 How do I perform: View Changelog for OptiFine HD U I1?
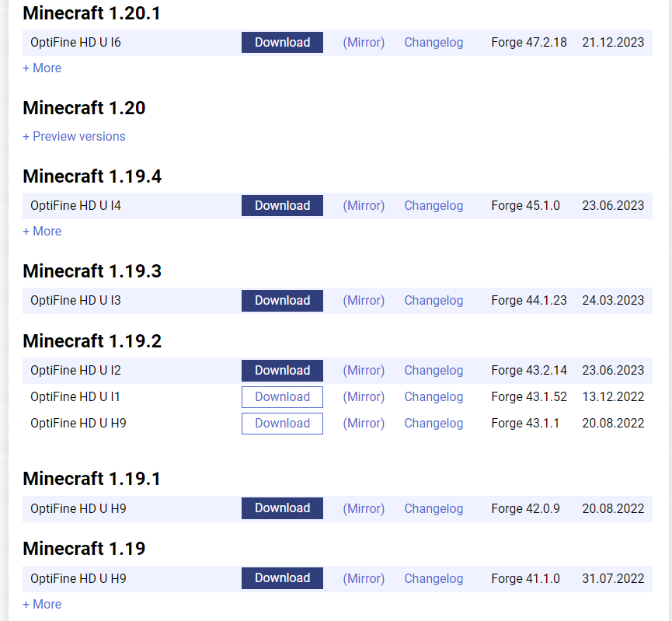433,397
